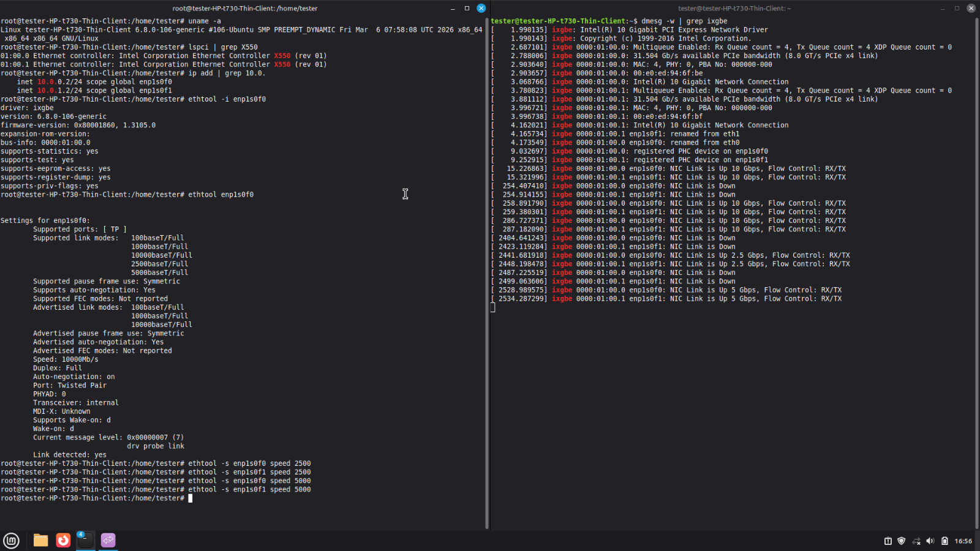Click 'Advertised FEC modes: Not reported' line
This screenshot has width=980, height=551.
pyautogui.click(x=102, y=351)
